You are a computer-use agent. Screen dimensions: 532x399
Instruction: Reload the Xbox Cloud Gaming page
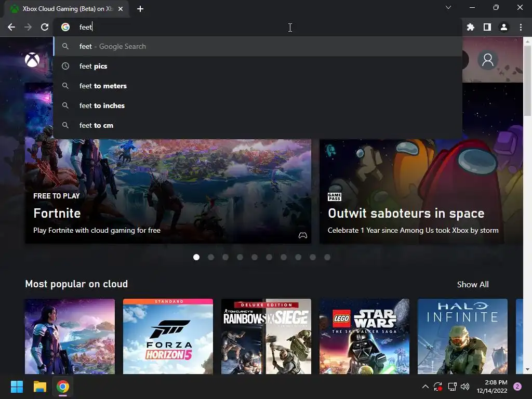tap(45, 27)
